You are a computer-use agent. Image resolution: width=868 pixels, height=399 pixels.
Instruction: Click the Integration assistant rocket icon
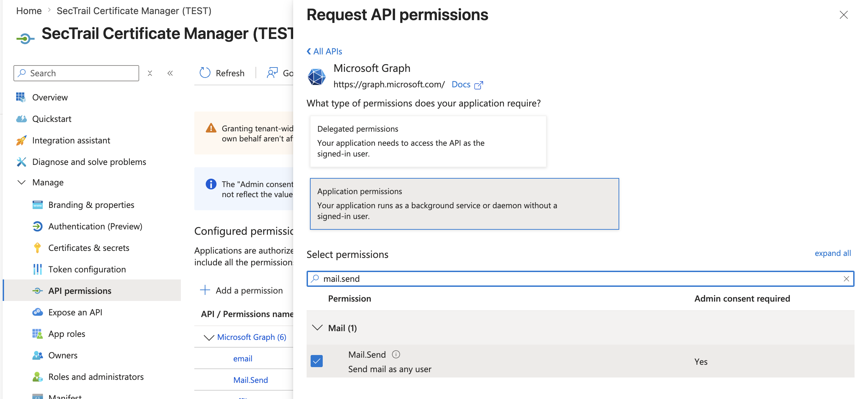pyautogui.click(x=21, y=140)
